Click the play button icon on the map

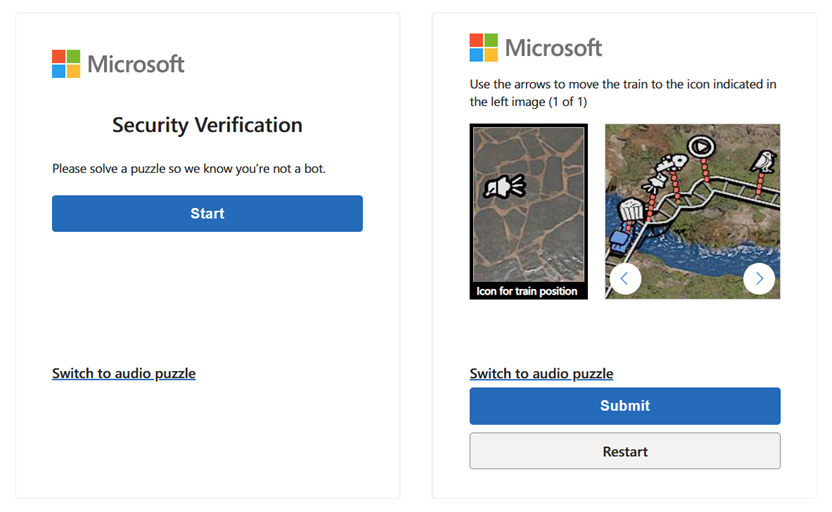[702, 146]
